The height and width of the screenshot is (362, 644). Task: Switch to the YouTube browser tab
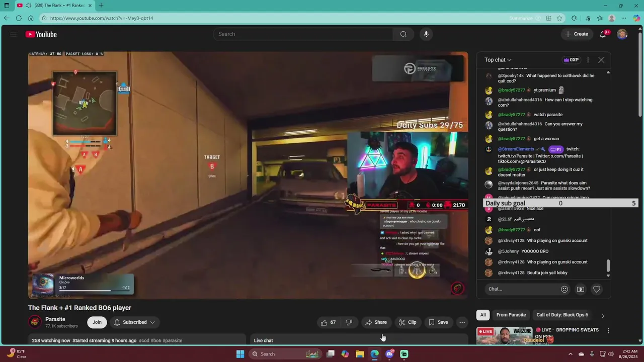(54, 6)
